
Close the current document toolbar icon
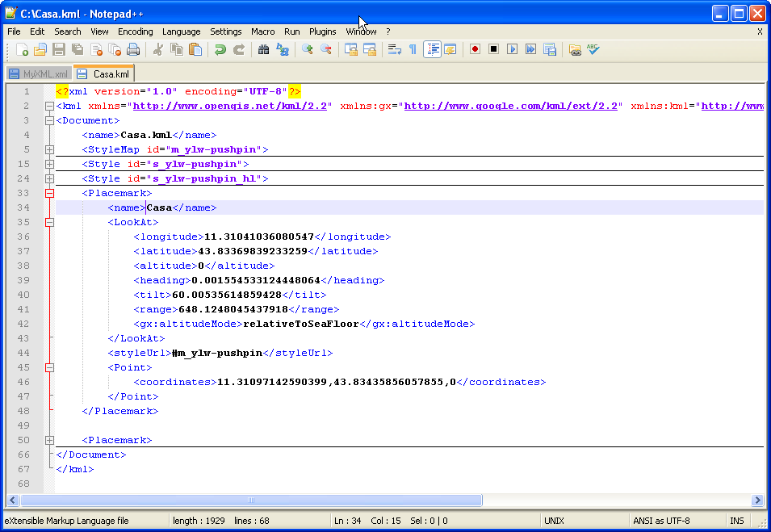point(96,49)
